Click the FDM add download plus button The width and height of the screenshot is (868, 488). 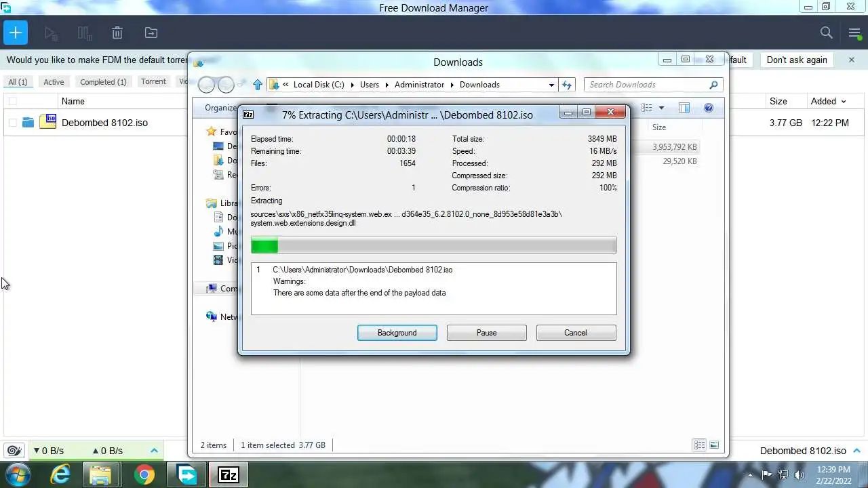(15, 33)
